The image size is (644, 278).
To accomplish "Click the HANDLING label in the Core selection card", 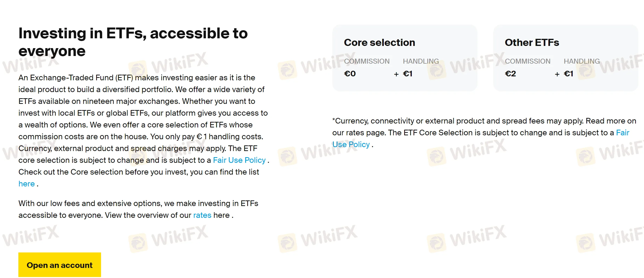I will pos(421,61).
